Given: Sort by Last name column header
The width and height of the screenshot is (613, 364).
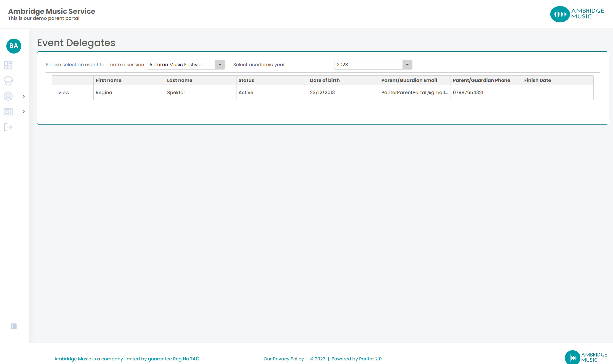Looking at the screenshot, I should pos(201,80).
